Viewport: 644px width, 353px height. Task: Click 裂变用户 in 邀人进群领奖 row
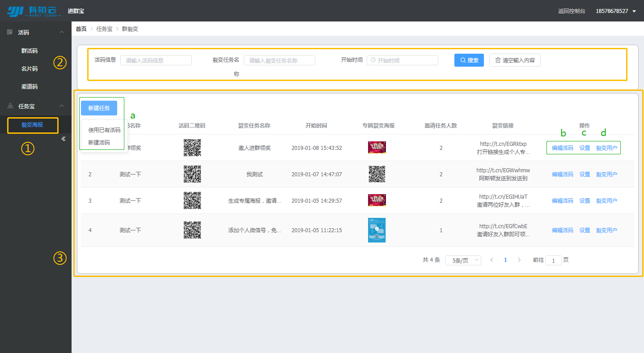(606, 148)
